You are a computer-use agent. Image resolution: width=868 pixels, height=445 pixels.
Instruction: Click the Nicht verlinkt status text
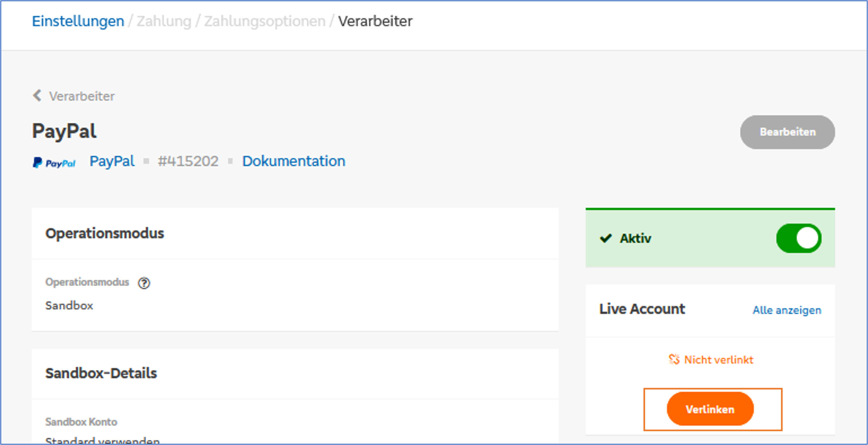(x=718, y=360)
